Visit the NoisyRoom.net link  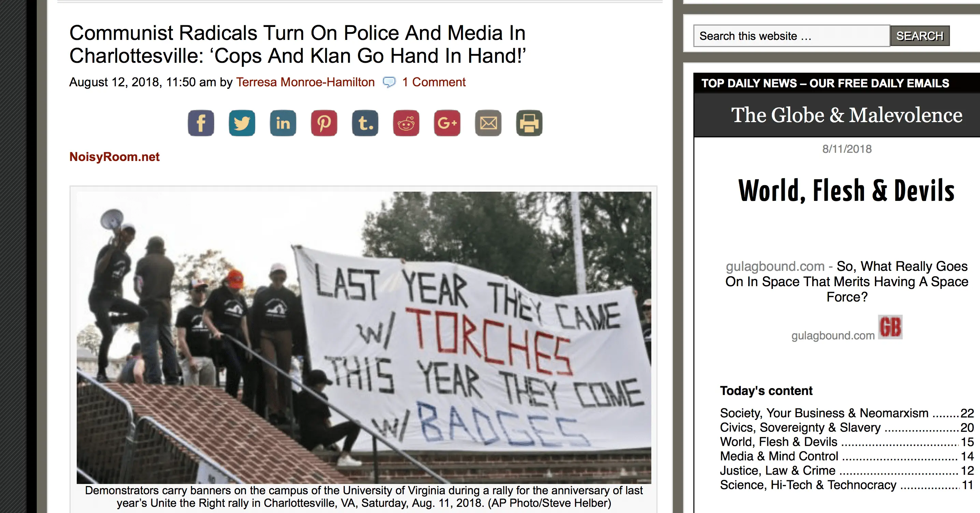tap(115, 157)
